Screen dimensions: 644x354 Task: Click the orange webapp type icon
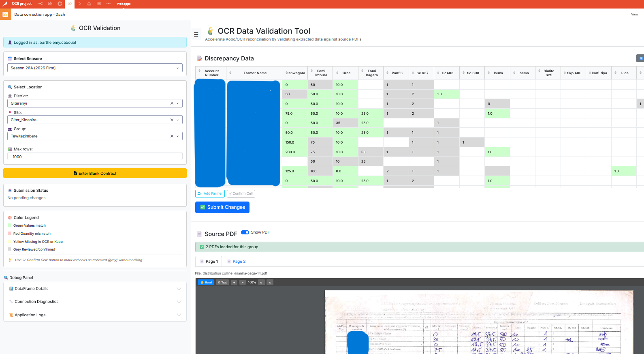tap(5, 14)
